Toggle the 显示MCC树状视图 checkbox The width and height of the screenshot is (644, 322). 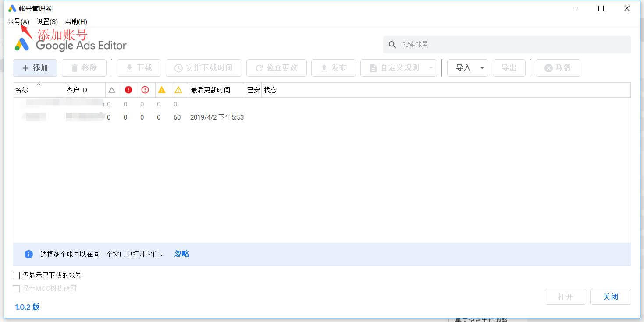17,289
